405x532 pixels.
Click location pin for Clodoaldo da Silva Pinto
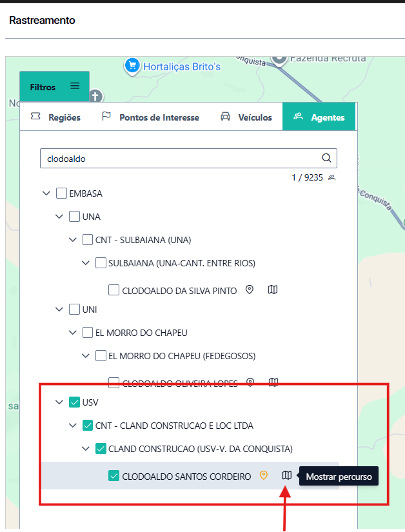pos(250,290)
